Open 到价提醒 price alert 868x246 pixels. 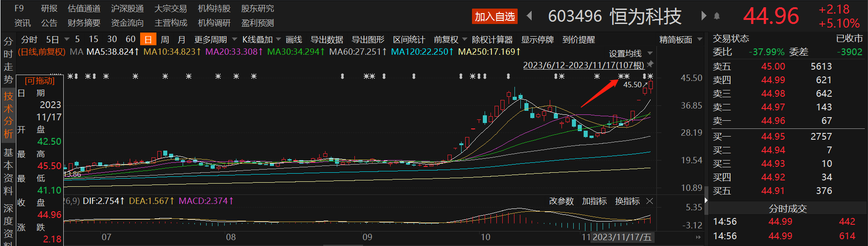click(x=579, y=40)
